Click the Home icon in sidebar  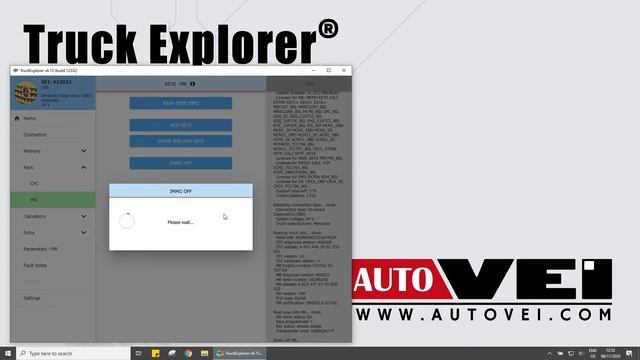tap(17, 118)
